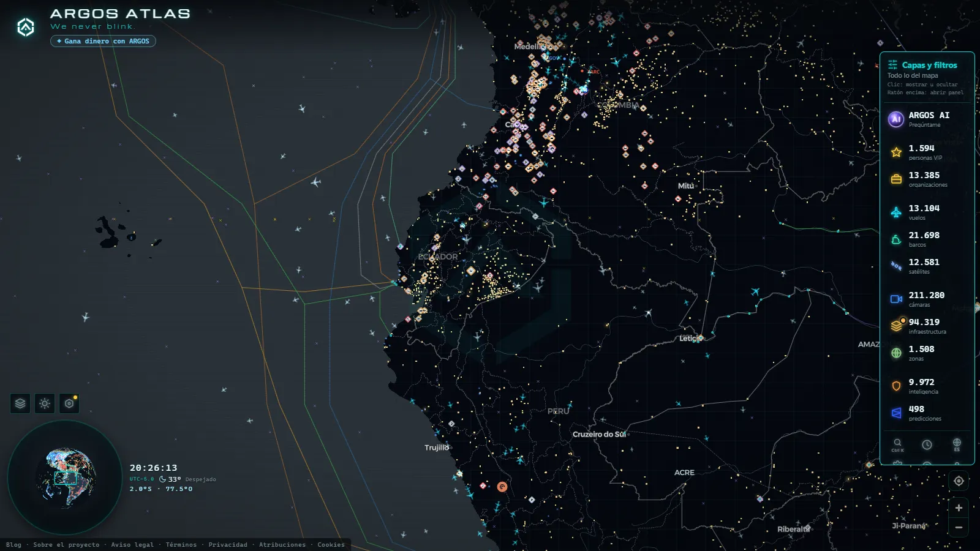Screen dimensions: 980x551
Task: Recenter map with the locate target button
Action: [x=959, y=481]
